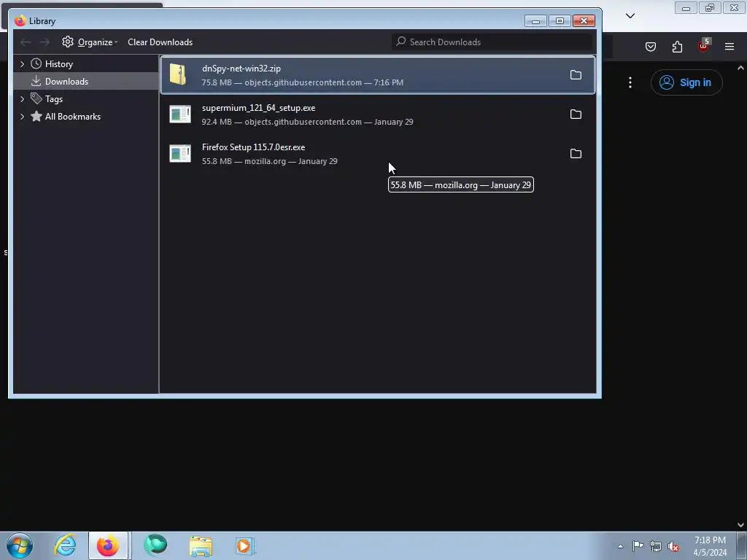Click uBlock Origin extension icon
Screen dimensions: 747x560
tap(704, 46)
